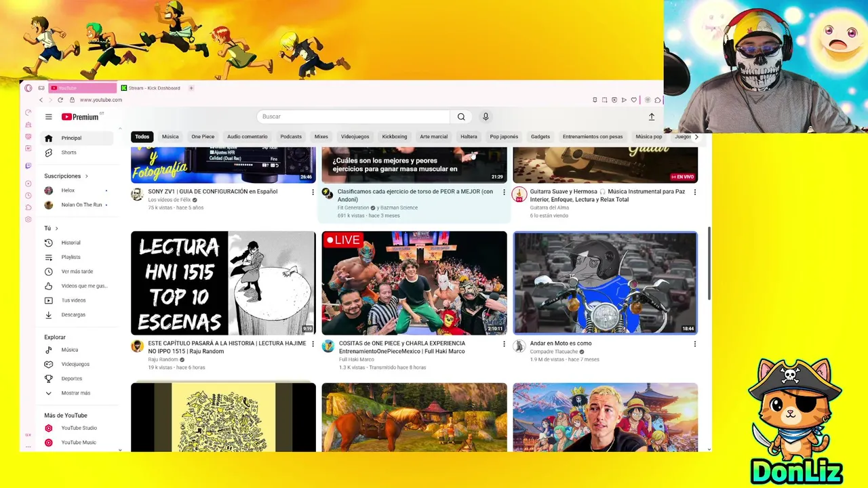Select the Kickboxing filter chip
Image resolution: width=868 pixels, height=488 pixels.
394,137
